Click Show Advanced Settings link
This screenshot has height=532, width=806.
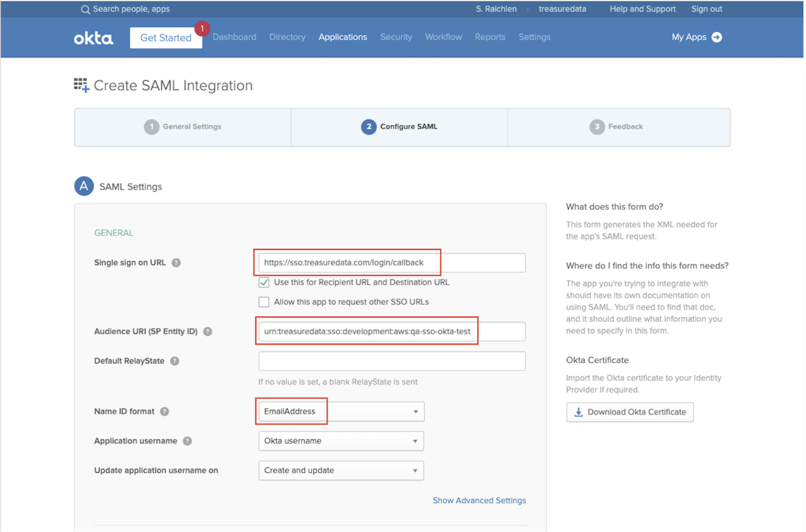[x=479, y=500]
